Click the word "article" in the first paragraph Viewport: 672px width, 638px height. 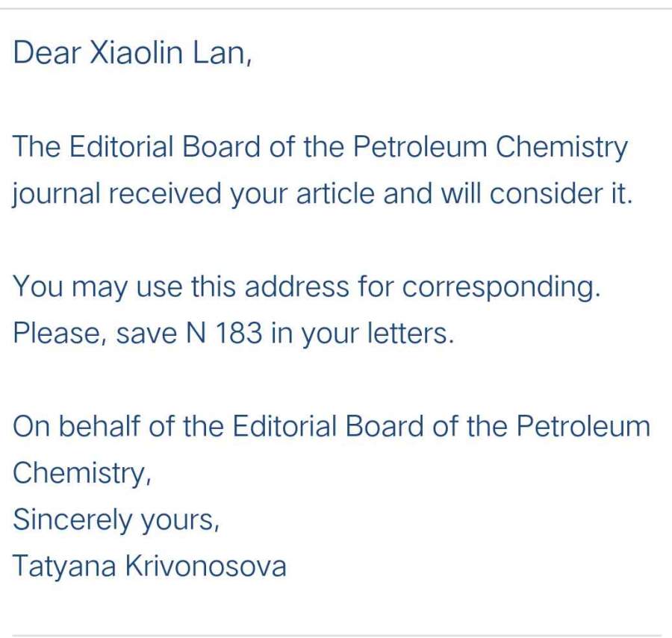point(336,194)
